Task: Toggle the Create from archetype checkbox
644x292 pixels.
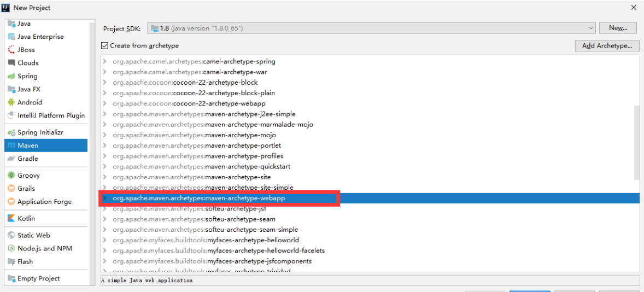Action: click(x=105, y=45)
